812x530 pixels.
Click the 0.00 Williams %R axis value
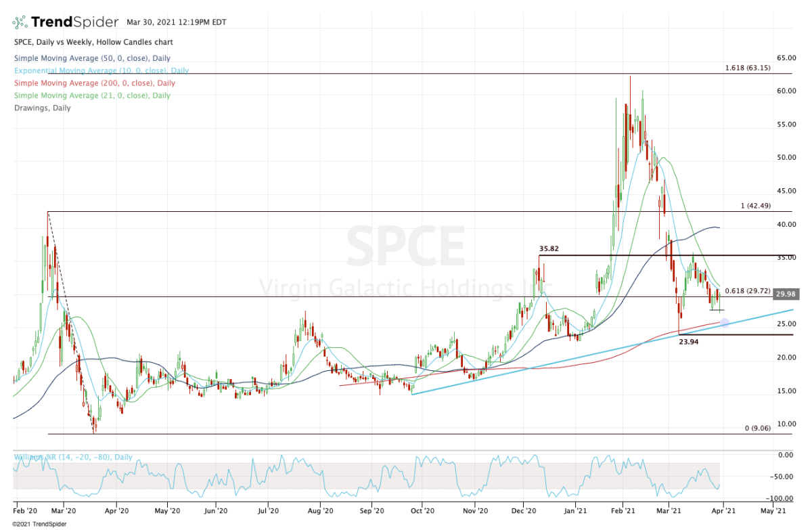[x=787, y=455]
